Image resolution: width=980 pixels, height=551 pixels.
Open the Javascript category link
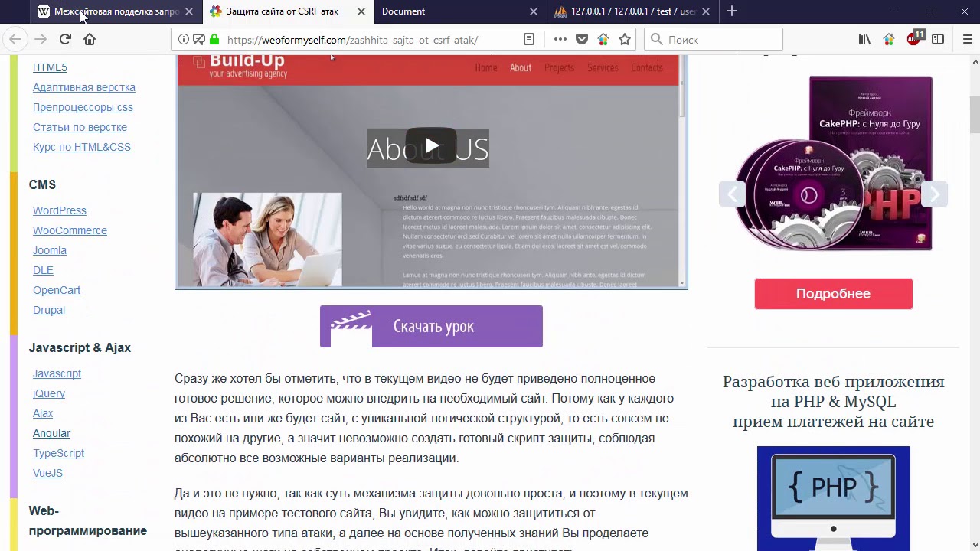(x=57, y=373)
